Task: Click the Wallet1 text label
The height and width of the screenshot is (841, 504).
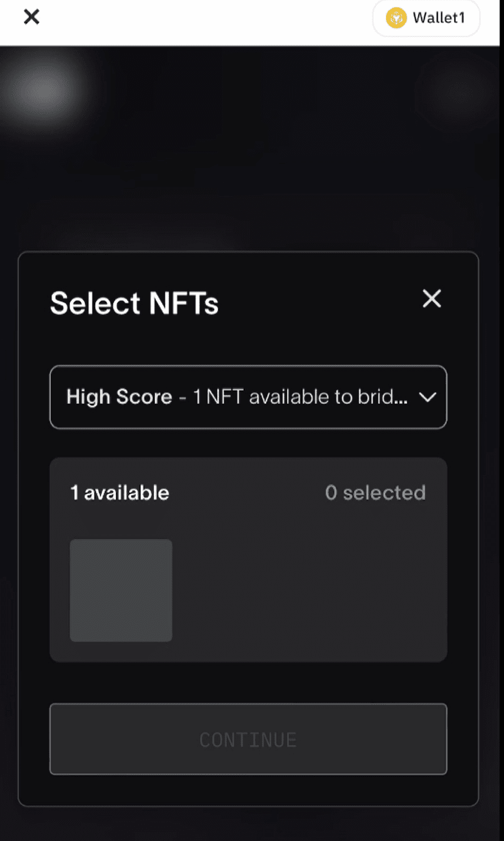Action: point(439,18)
